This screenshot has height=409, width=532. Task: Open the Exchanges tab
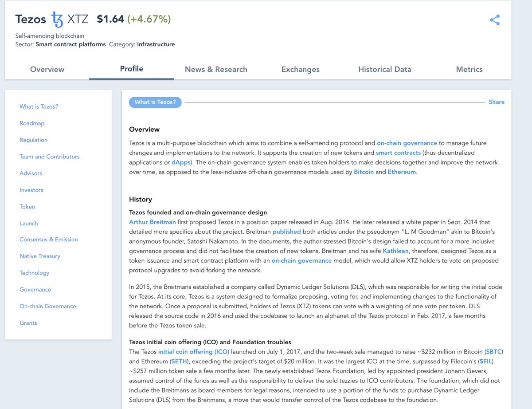(x=301, y=69)
